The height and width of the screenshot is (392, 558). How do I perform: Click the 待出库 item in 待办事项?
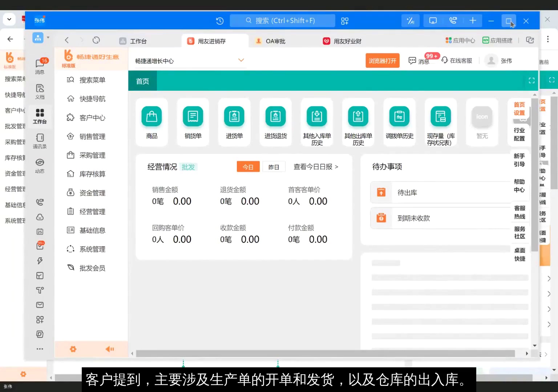pyautogui.click(x=407, y=192)
